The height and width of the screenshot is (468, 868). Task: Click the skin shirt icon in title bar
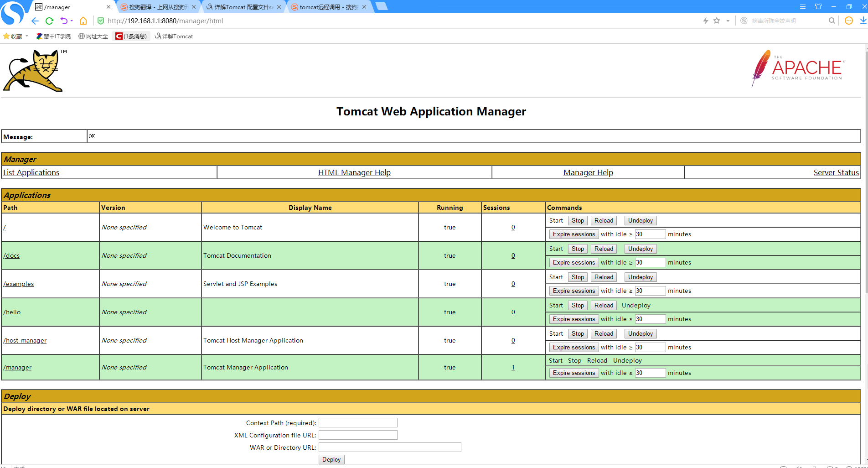click(x=818, y=6)
